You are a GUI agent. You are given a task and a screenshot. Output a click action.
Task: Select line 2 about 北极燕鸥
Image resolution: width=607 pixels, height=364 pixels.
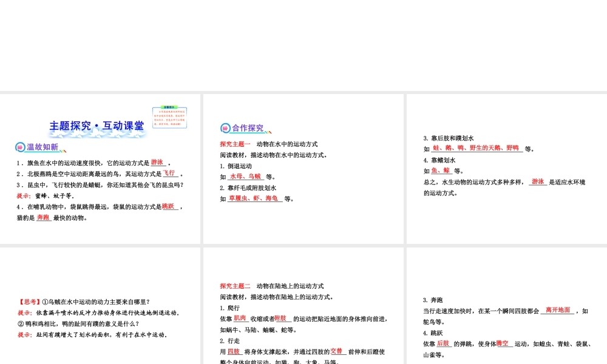pyautogui.click(x=100, y=174)
